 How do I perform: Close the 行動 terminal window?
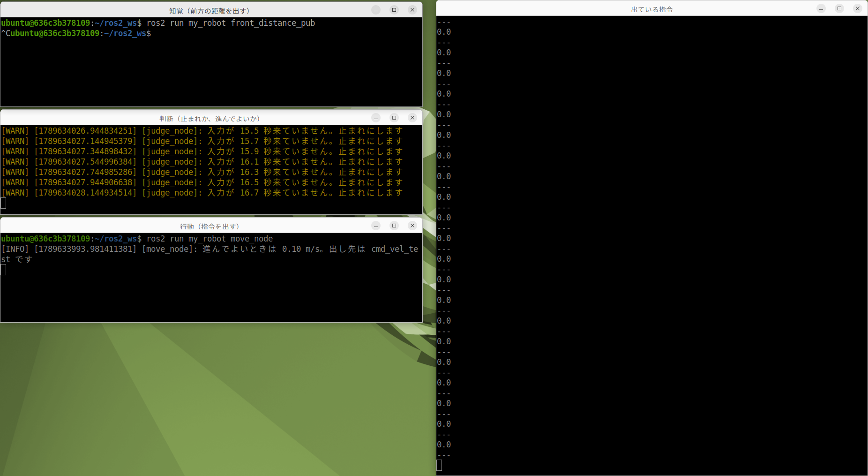[x=412, y=226]
